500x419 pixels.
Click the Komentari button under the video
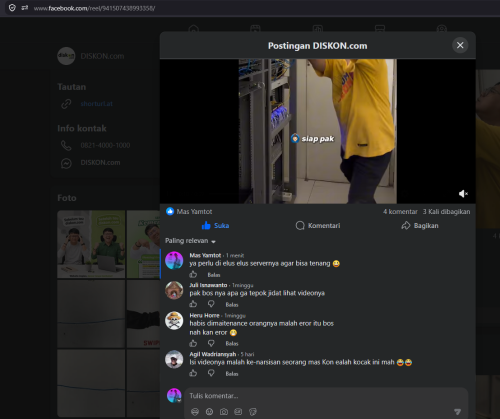[x=318, y=226]
